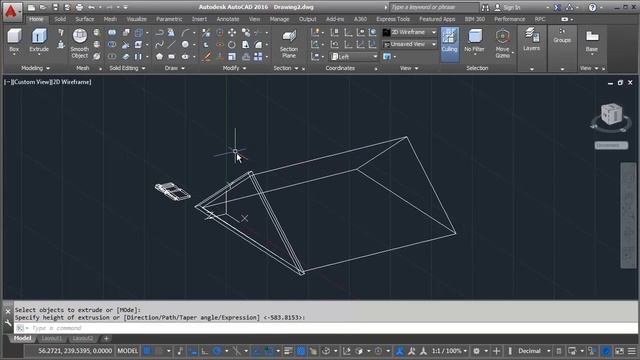Open the Solid ribbon tab
This screenshot has width=640, height=360.
(x=60, y=19)
